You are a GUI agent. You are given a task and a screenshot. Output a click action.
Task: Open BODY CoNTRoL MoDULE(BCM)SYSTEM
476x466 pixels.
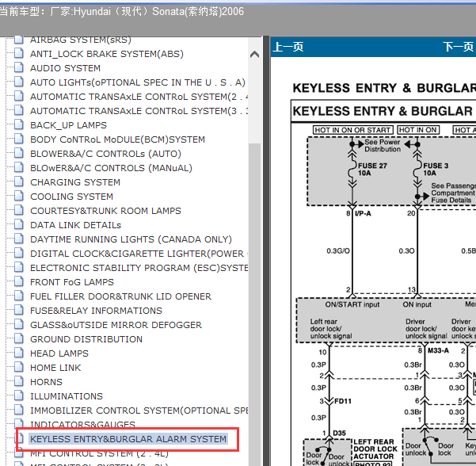click(x=117, y=139)
